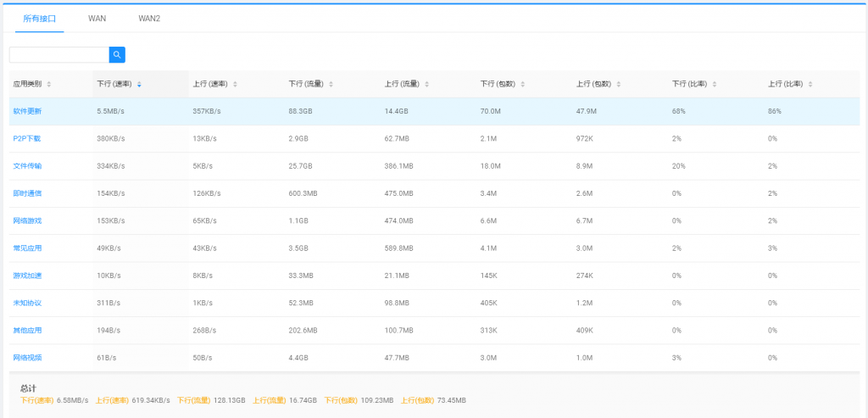Click sort arrows beside 应用类别 header

[x=49, y=84]
